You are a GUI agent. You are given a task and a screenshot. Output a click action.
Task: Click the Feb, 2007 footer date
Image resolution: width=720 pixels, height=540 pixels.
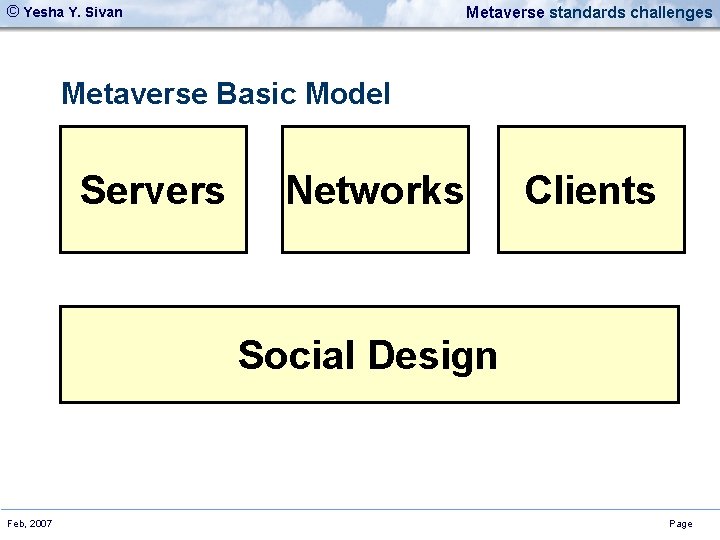coord(30,523)
